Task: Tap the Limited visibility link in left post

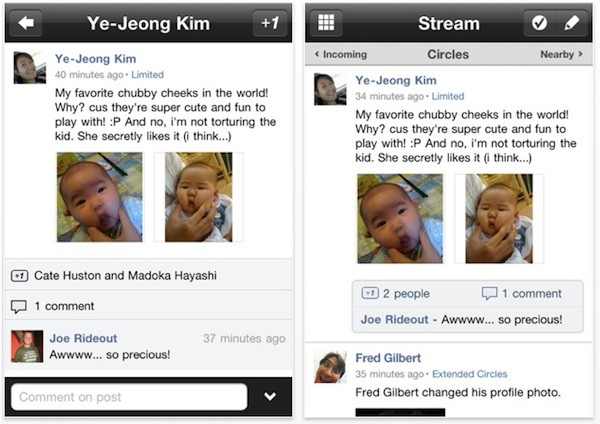Action: [148, 75]
